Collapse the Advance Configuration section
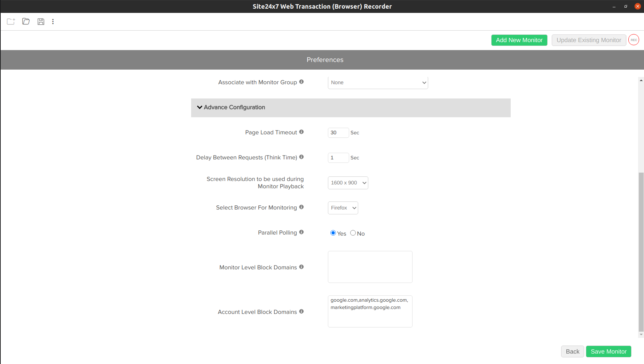Viewport: 644px width, 364px height. tap(199, 108)
